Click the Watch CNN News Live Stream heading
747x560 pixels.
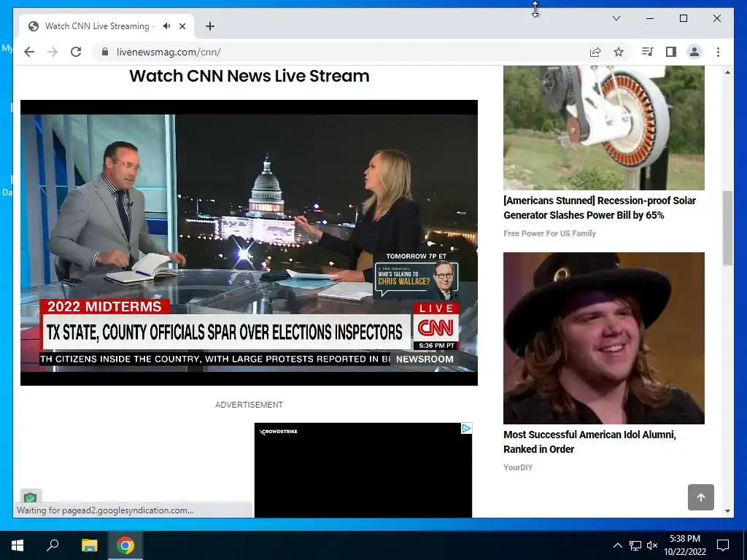249,76
